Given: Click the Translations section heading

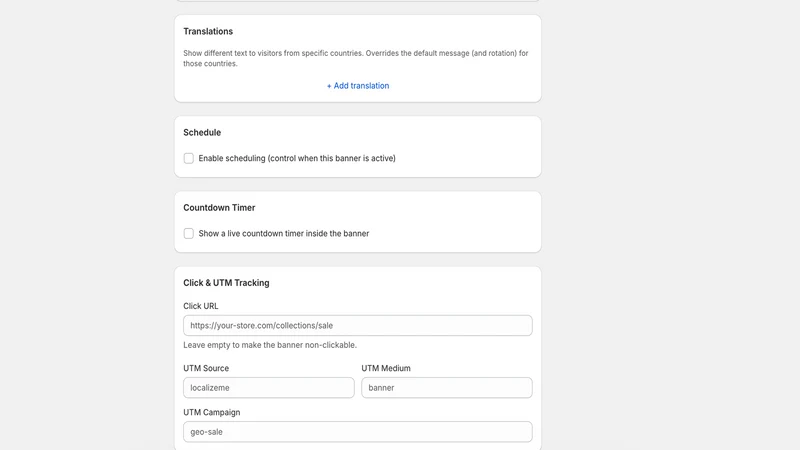Looking at the screenshot, I should click(208, 31).
